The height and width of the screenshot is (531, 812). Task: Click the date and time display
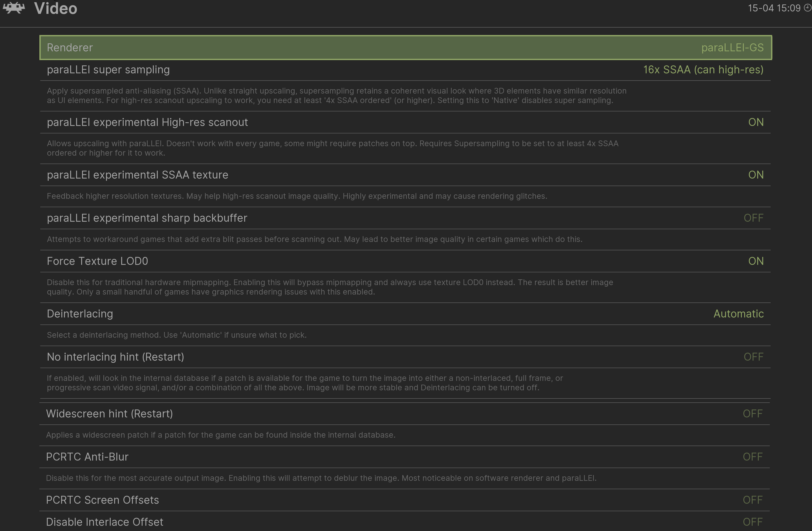(774, 8)
